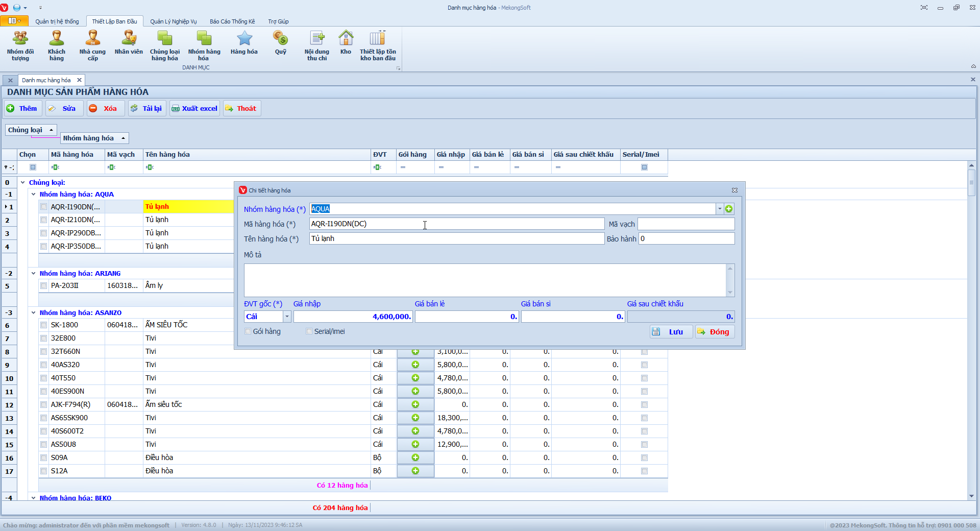
Task: Click the Kho warehouse icon
Action: pos(346,43)
